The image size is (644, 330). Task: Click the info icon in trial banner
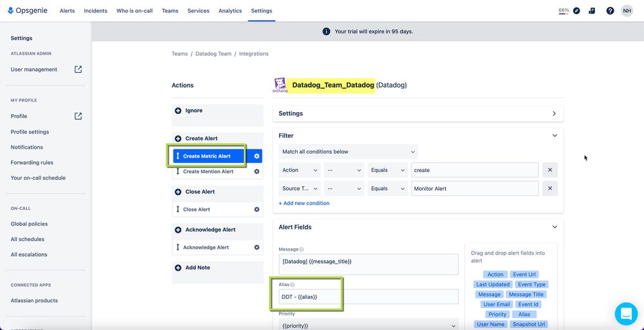click(x=326, y=32)
